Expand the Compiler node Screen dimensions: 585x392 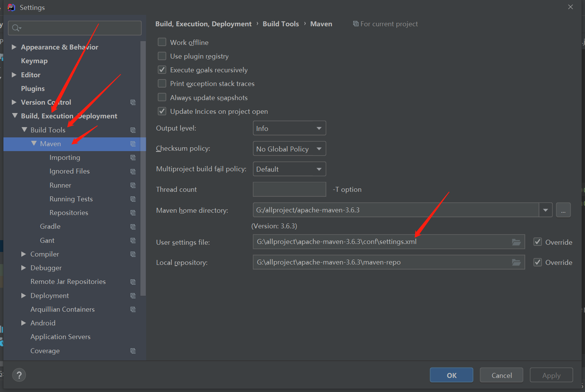coord(24,254)
